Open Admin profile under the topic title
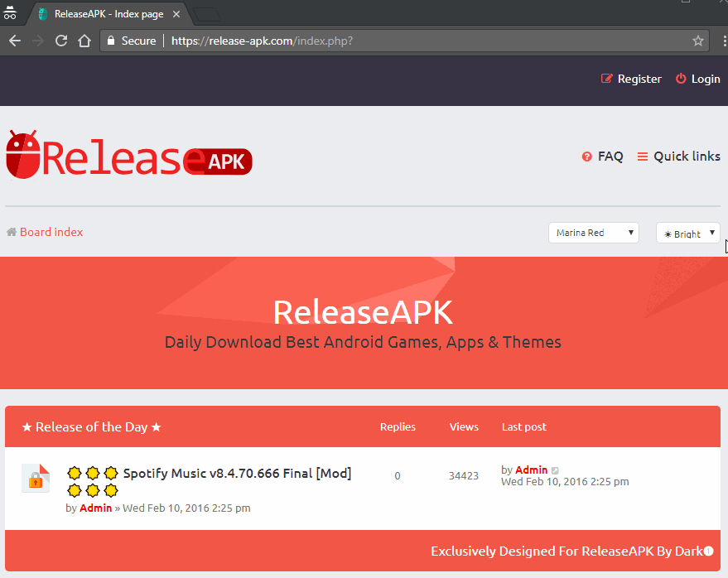This screenshot has width=728, height=578. pyautogui.click(x=95, y=508)
